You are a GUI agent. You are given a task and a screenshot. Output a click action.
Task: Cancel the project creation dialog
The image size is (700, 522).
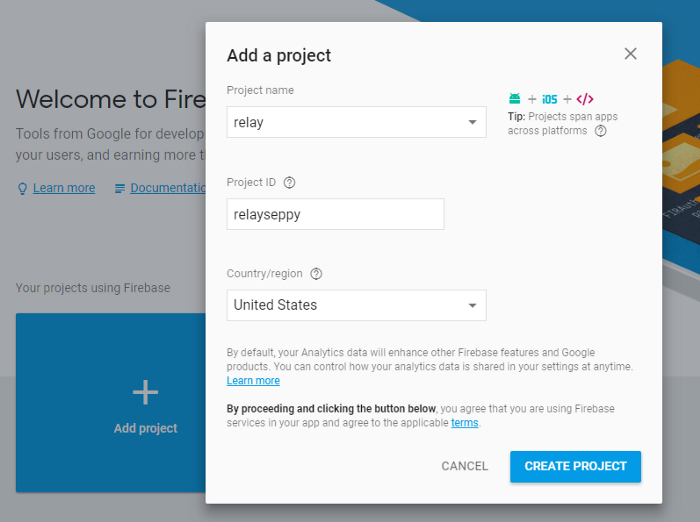[465, 466]
